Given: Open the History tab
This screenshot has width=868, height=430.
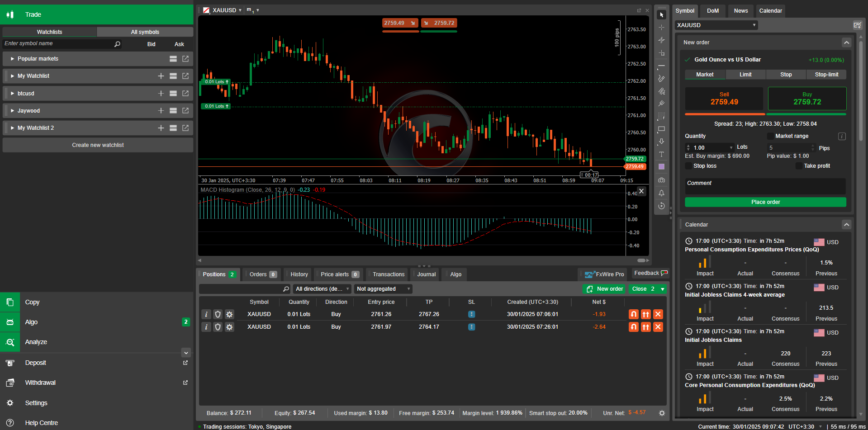Looking at the screenshot, I should coord(299,274).
